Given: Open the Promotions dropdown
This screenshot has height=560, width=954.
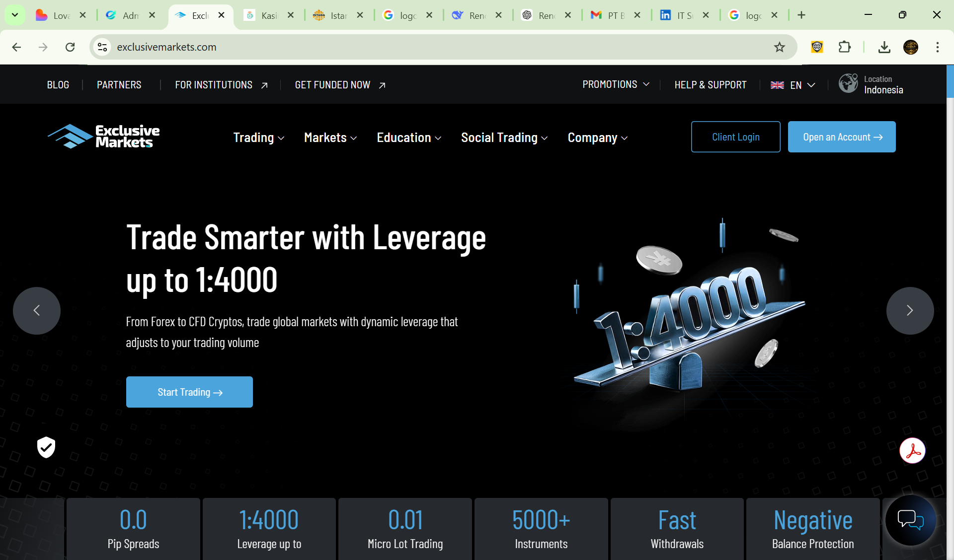Looking at the screenshot, I should (x=616, y=84).
